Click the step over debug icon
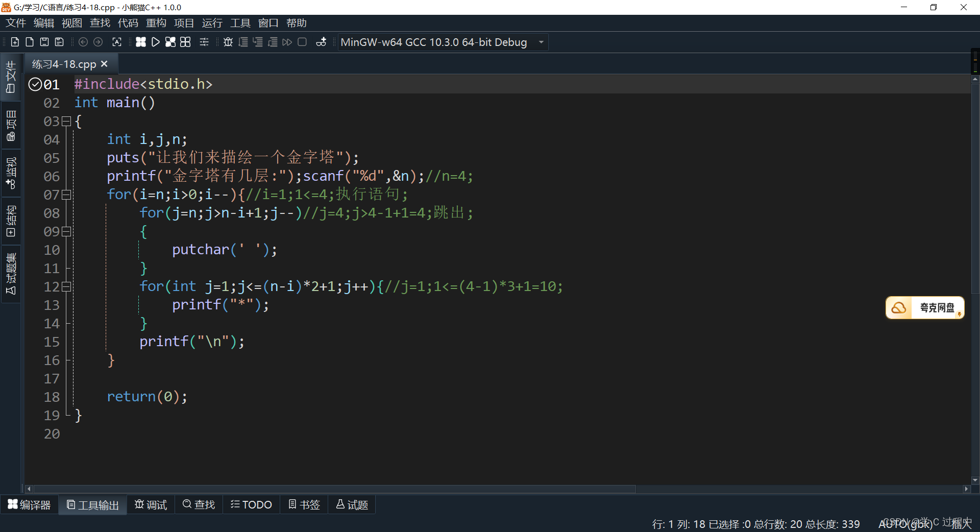 click(x=243, y=42)
